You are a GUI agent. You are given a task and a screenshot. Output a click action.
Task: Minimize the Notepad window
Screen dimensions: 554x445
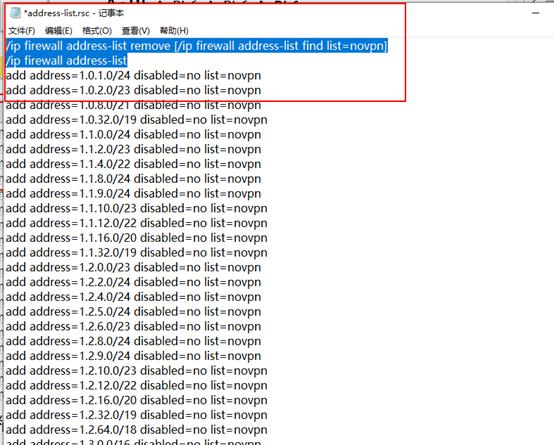point(536,13)
